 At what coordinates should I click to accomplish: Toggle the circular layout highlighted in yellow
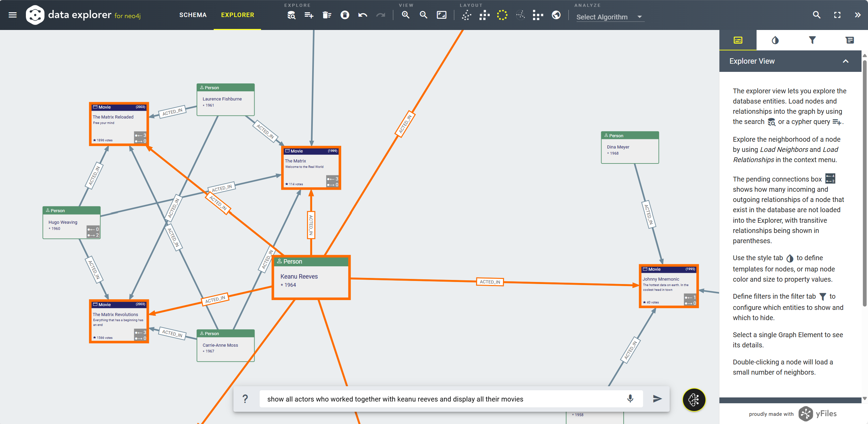pos(502,15)
